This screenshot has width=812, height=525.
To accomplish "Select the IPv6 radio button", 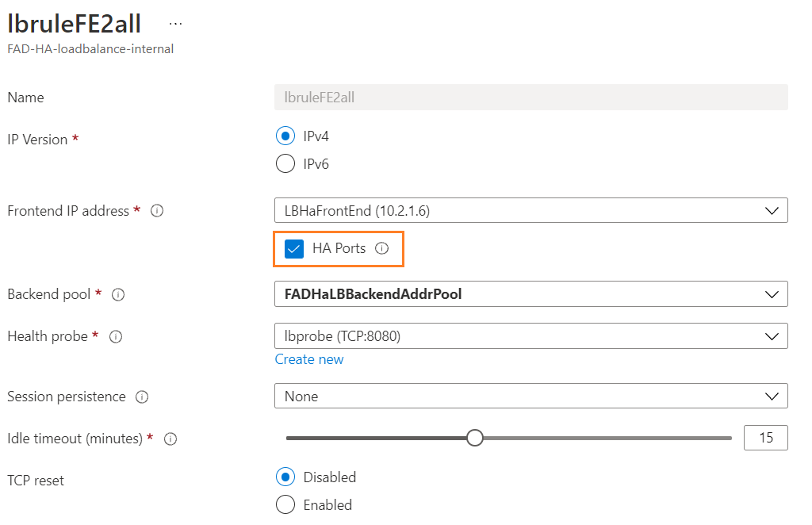I will tap(285, 163).
